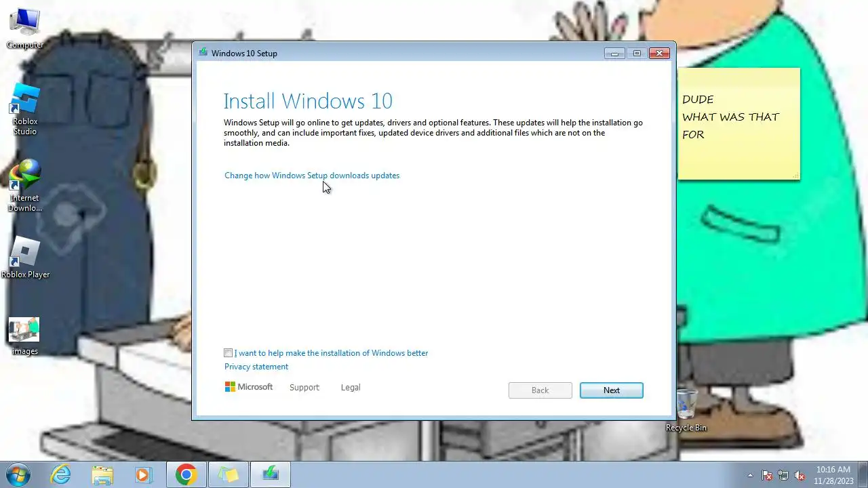Open 'Change how Windows Setup downloads updates' link
The width and height of the screenshot is (868, 488).
pos(312,176)
